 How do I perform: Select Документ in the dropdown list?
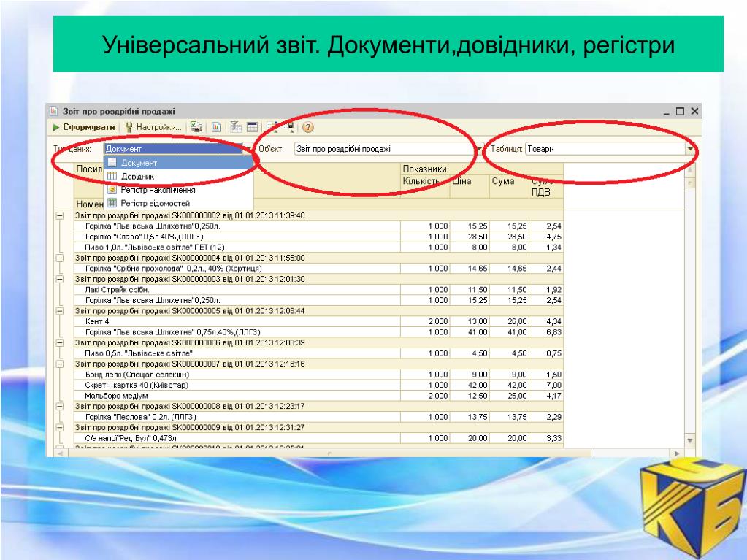[x=179, y=163]
